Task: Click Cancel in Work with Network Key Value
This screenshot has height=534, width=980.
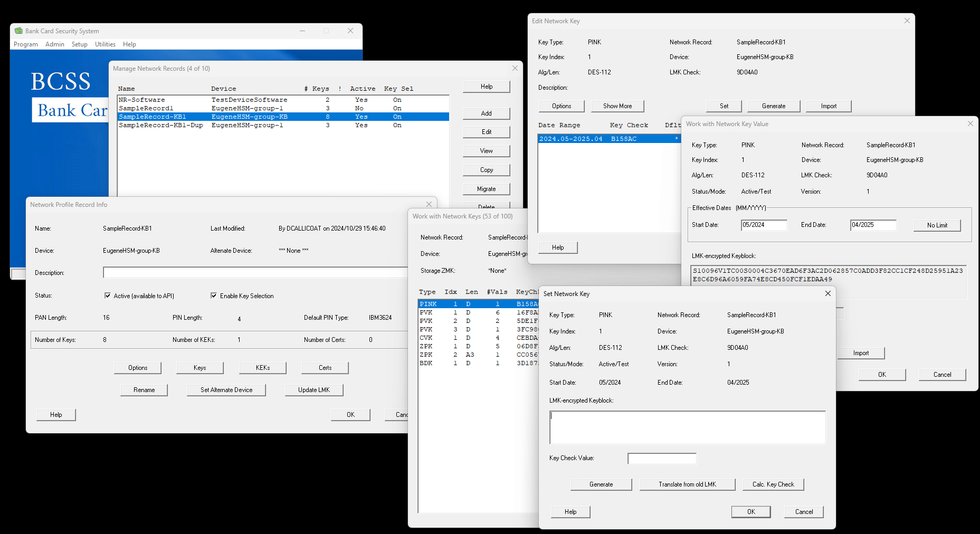Action: click(x=942, y=375)
